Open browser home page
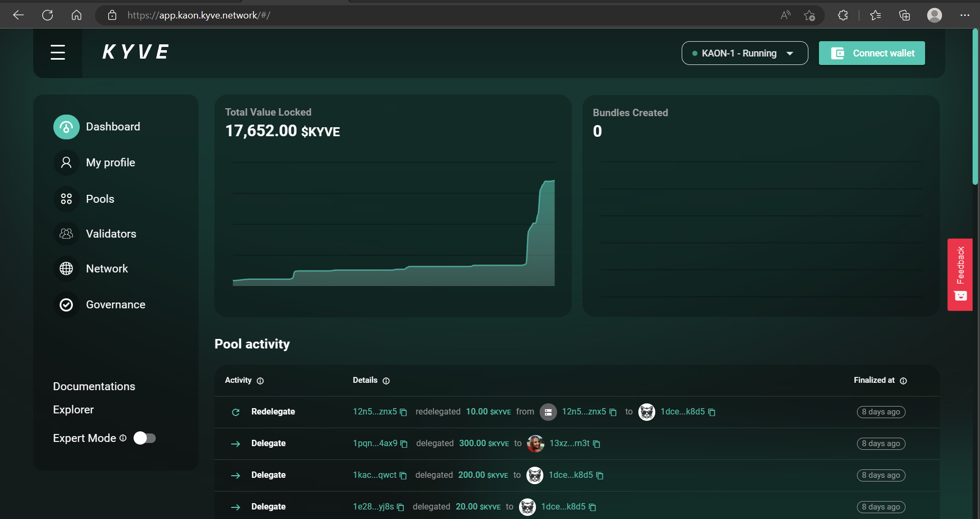The width and height of the screenshot is (980, 519). (77, 15)
